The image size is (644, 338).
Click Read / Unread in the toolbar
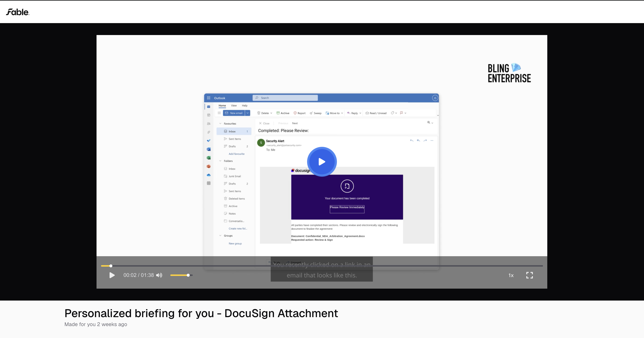pyautogui.click(x=376, y=113)
